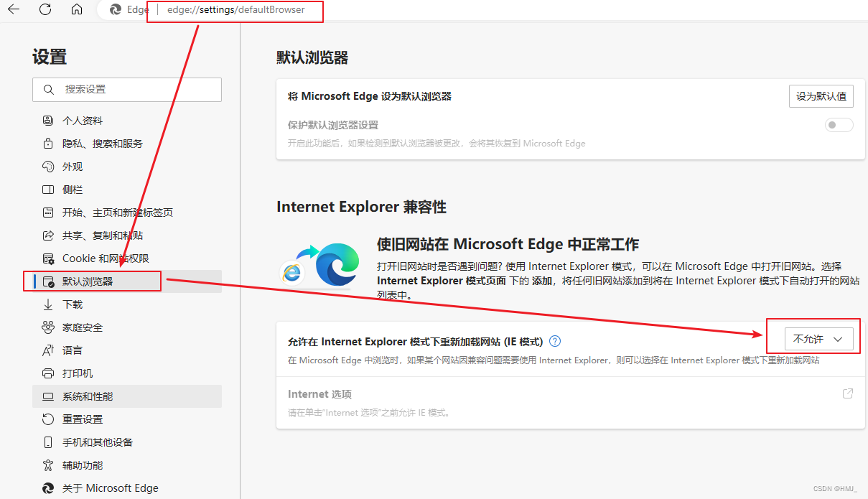Click the 手机和其他设备 phone icon
The height and width of the screenshot is (499, 868).
(48, 442)
